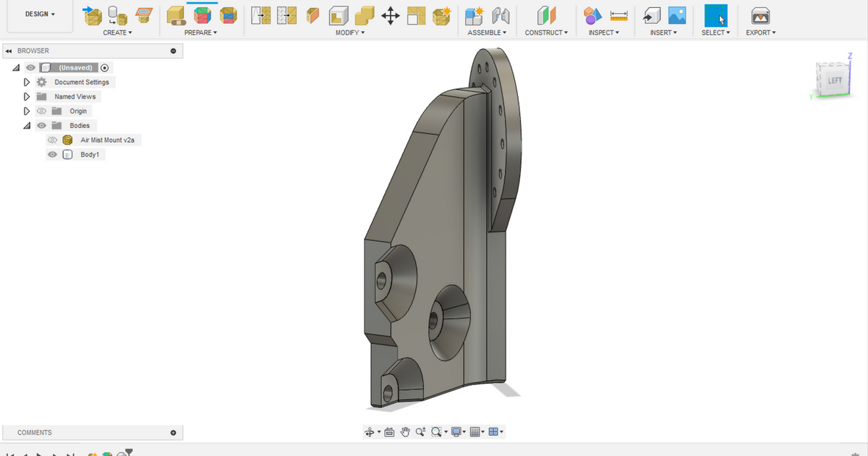Viewport: 868px width, 456px height.
Task: Click the SELECT tool button
Action: pyautogui.click(x=715, y=16)
